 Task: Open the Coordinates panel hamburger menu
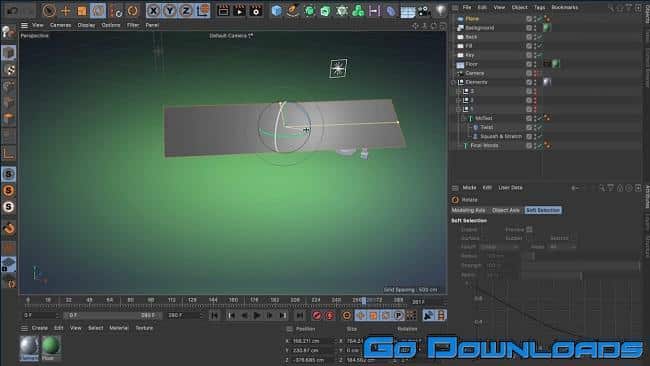[289, 329]
